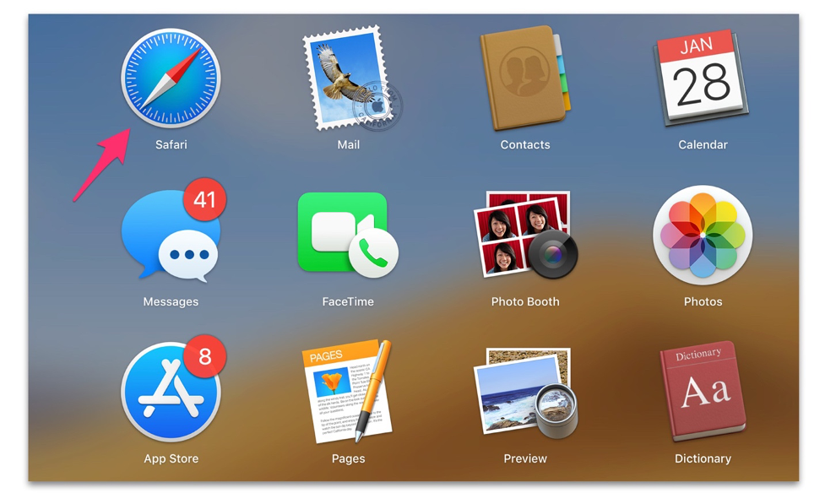Screen dimensions: 825x504
Task: Click the "Dictionary" label text
Action: click(x=703, y=458)
